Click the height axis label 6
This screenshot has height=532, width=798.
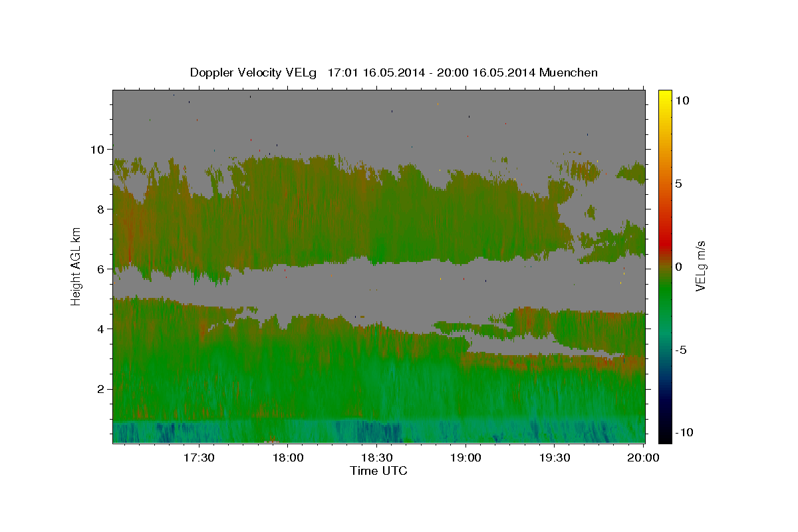pos(101,269)
